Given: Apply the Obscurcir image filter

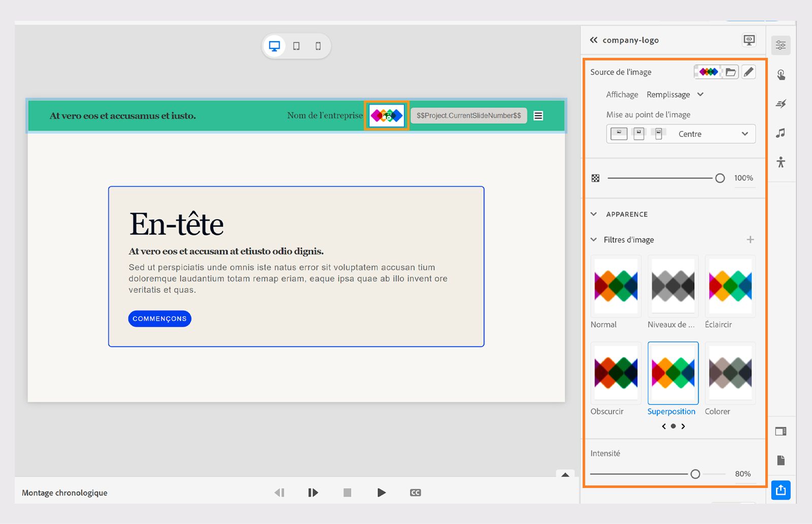Looking at the screenshot, I should point(616,373).
